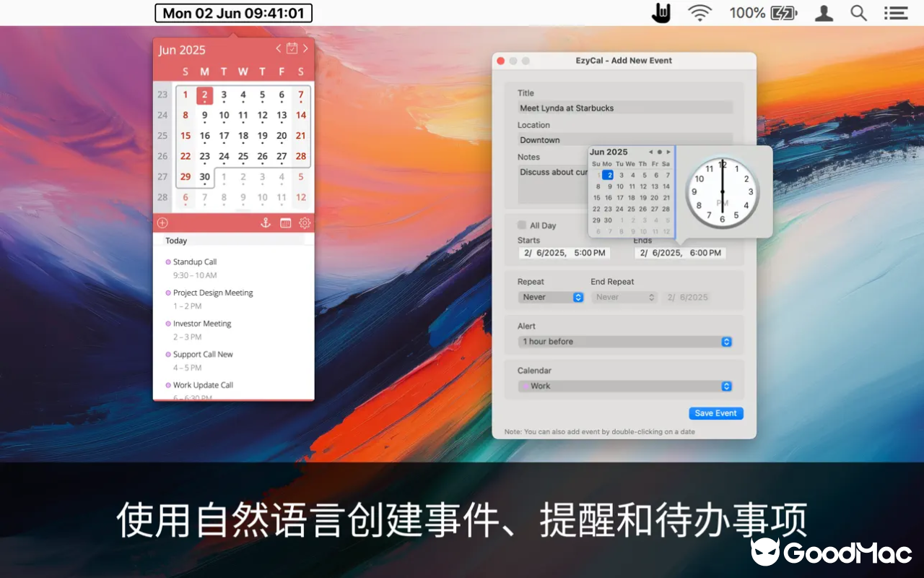Click previous month triangle in date picker
The width and height of the screenshot is (924, 578).
(x=650, y=152)
